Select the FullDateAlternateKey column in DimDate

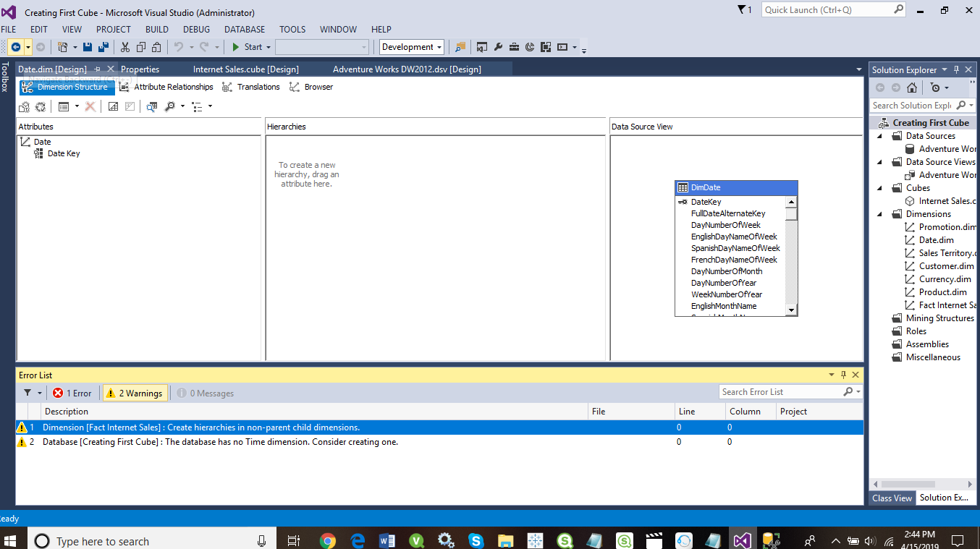[x=728, y=213]
